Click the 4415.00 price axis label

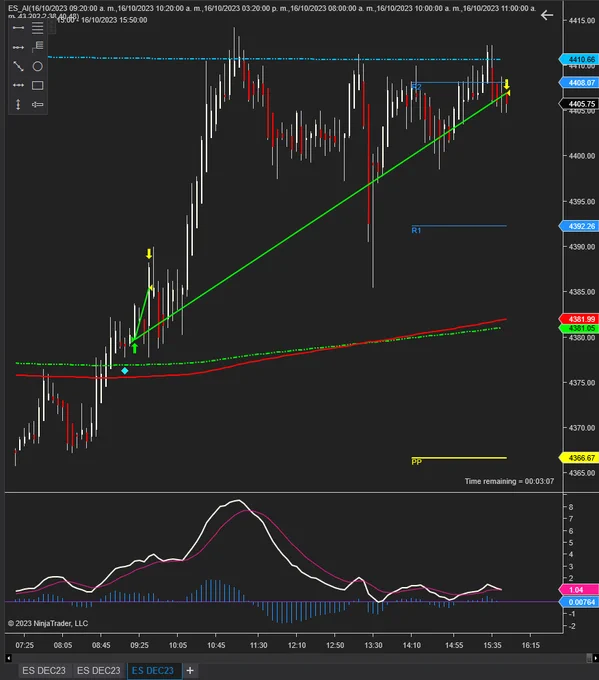click(582, 20)
